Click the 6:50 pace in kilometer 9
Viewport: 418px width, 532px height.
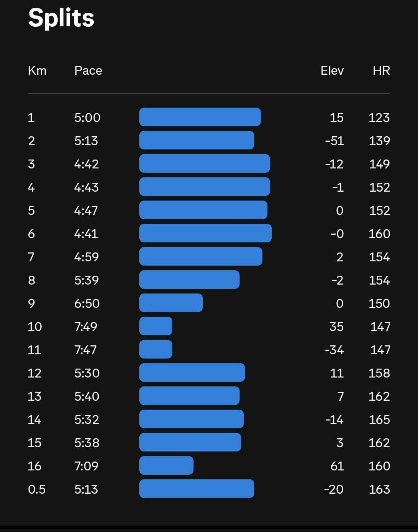pyautogui.click(x=87, y=304)
